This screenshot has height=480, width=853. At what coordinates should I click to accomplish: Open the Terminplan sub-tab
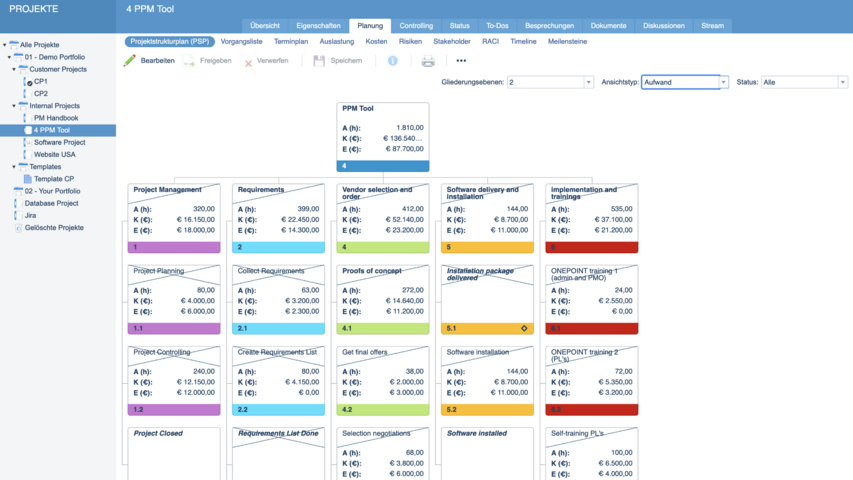[x=291, y=42]
